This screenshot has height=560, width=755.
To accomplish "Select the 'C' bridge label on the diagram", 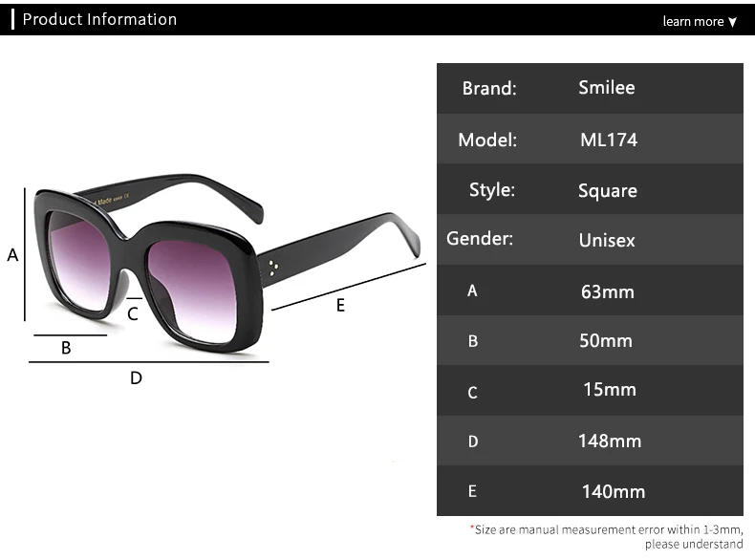I will pyautogui.click(x=133, y=314).
